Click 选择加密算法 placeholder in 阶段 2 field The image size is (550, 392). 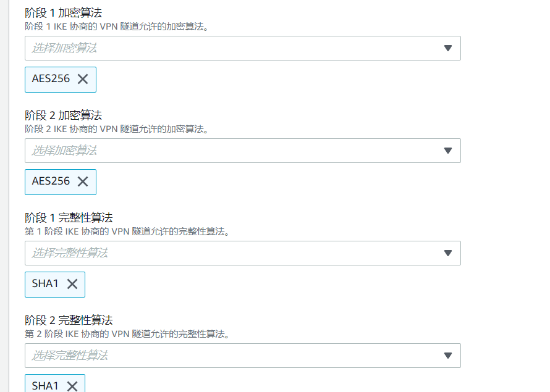tap(65, 151)
